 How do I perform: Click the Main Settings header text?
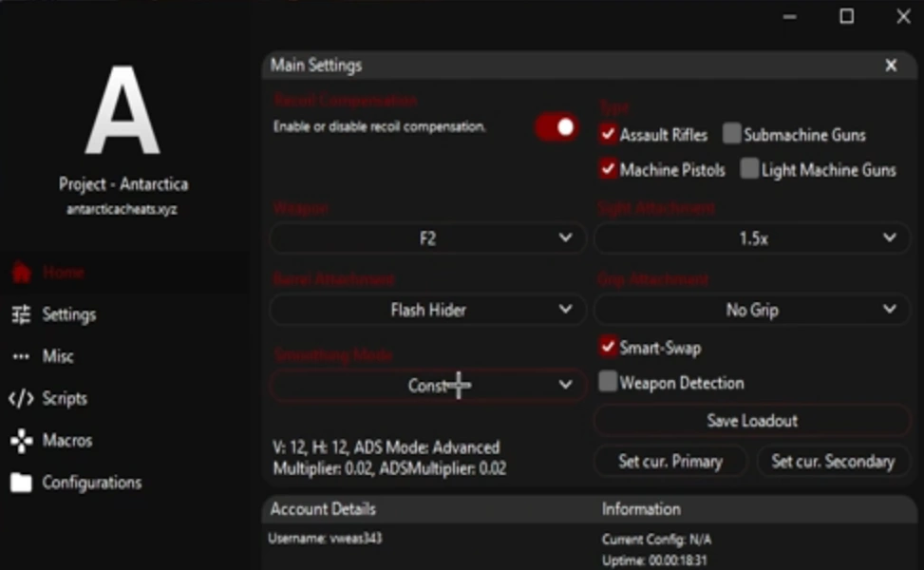coord(316,66)
